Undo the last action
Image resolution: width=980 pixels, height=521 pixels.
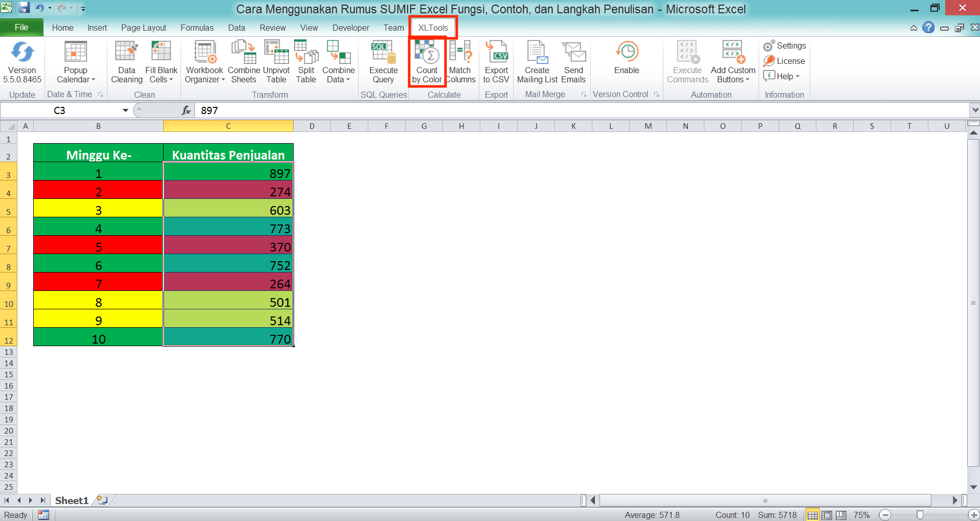[39, 8]
